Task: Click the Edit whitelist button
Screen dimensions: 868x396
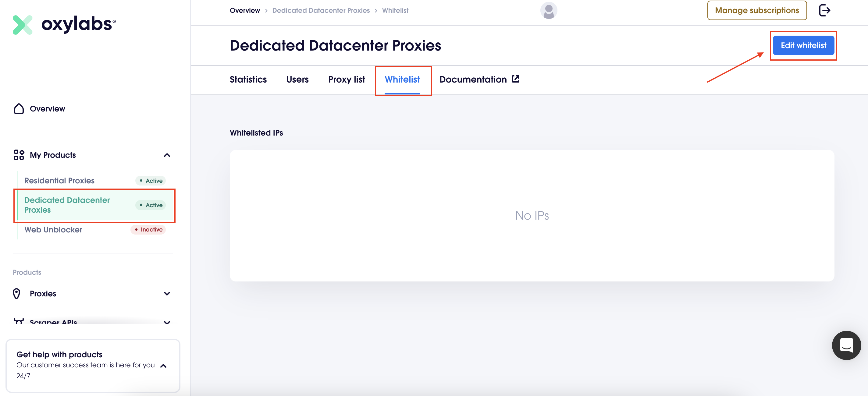Action: pos(803,45)
